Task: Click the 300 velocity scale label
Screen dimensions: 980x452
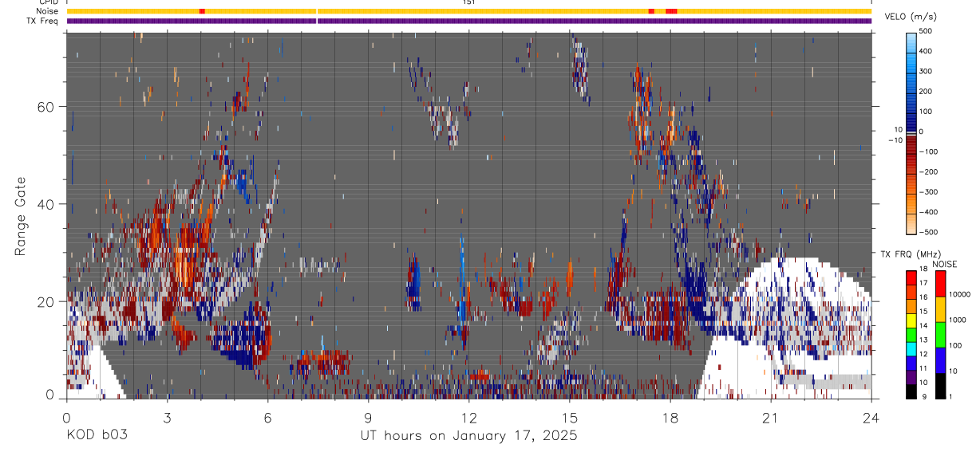Action: 926,71
